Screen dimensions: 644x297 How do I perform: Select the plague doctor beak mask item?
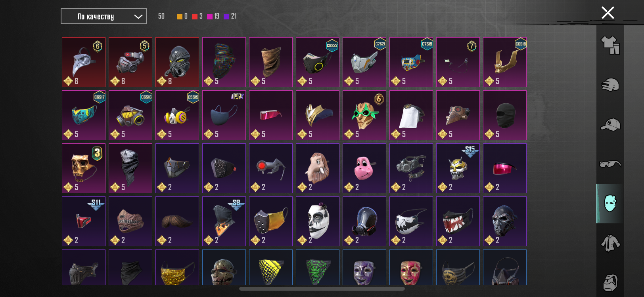[84, 62]
